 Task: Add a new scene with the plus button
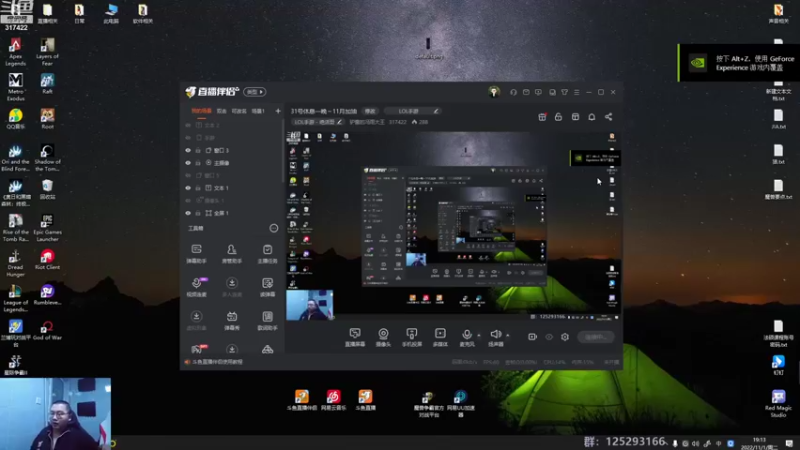coord(278,111)
